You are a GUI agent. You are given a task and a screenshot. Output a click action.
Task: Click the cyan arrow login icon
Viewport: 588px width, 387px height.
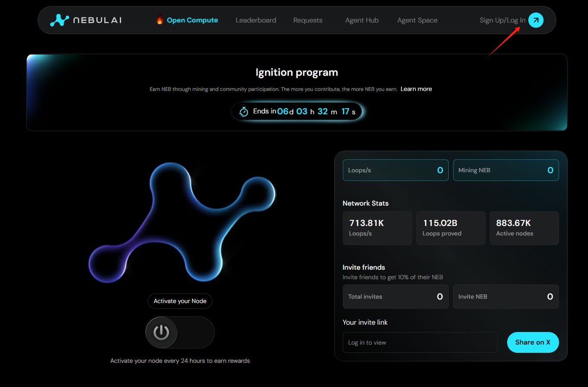536,20
